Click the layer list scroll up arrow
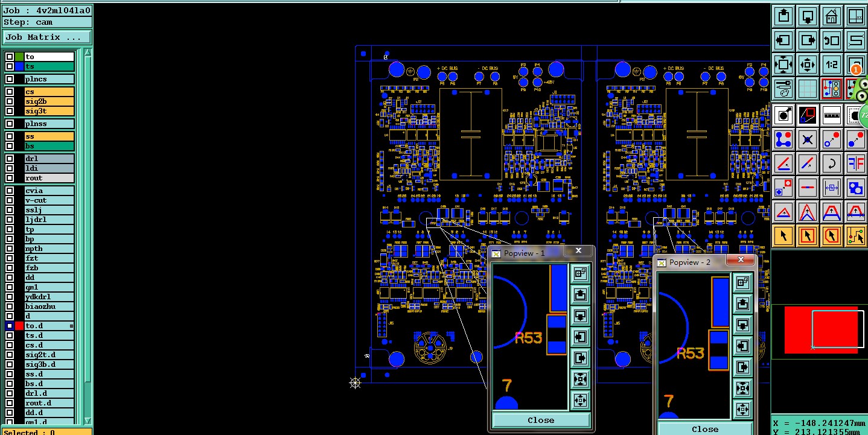 (x=87, y=53)
